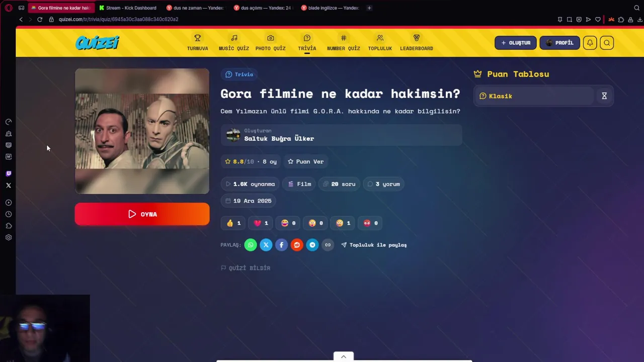Take a page snapshot from toolbar

tap(570, 19)
